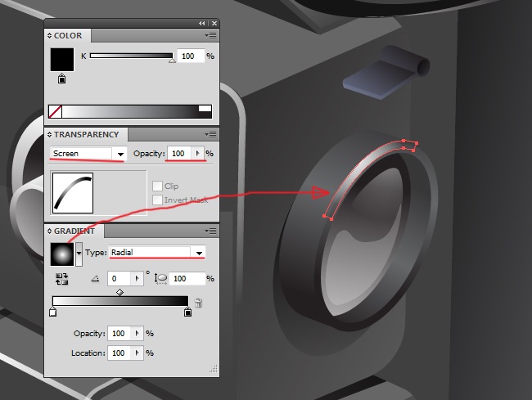The height and width of the screenshot is (400, 532).
Task: Open the gradient stop Opacity slider arrow
Action: pyautogui.click(x=137, y=334)
